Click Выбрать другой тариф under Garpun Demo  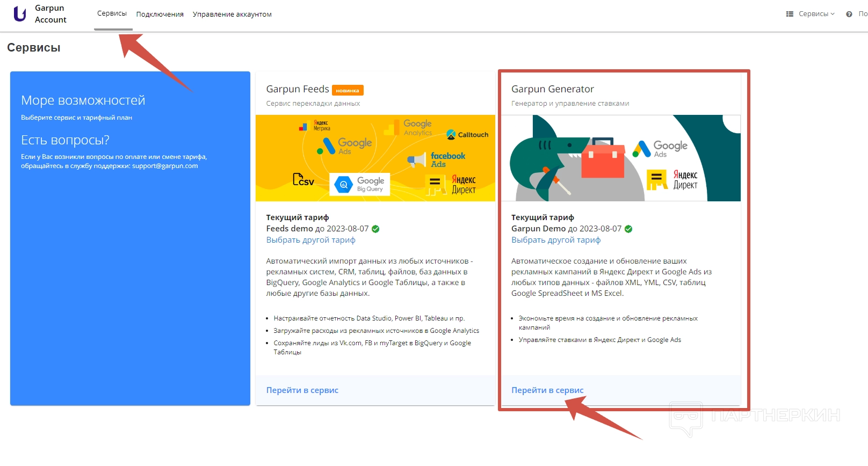[x=556, y=240]
